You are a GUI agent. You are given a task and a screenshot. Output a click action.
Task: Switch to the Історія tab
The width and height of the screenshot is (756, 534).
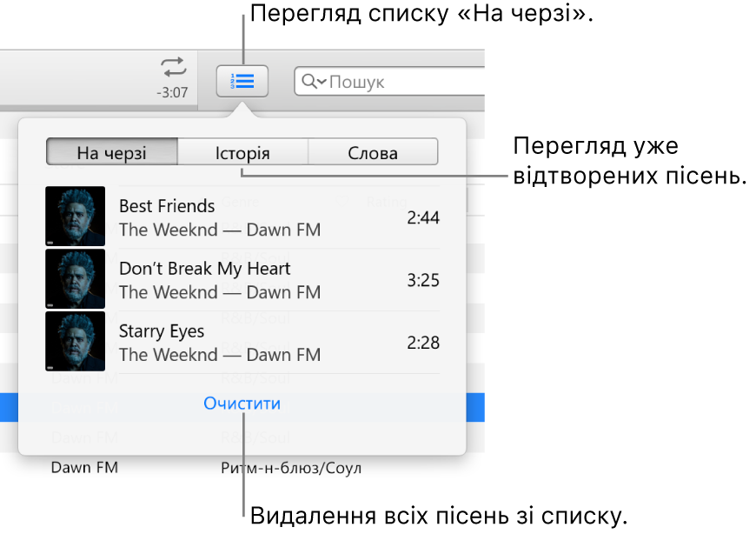242,151
